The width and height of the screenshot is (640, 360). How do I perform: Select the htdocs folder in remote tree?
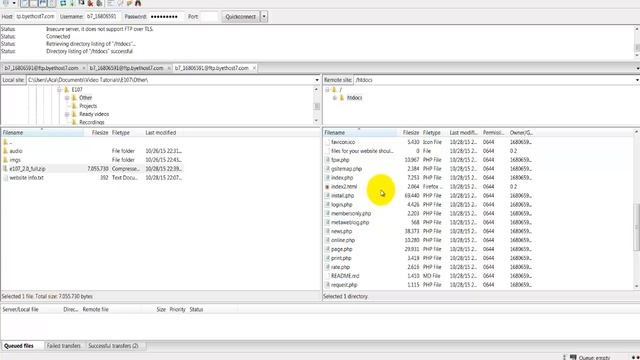(354, 98)
